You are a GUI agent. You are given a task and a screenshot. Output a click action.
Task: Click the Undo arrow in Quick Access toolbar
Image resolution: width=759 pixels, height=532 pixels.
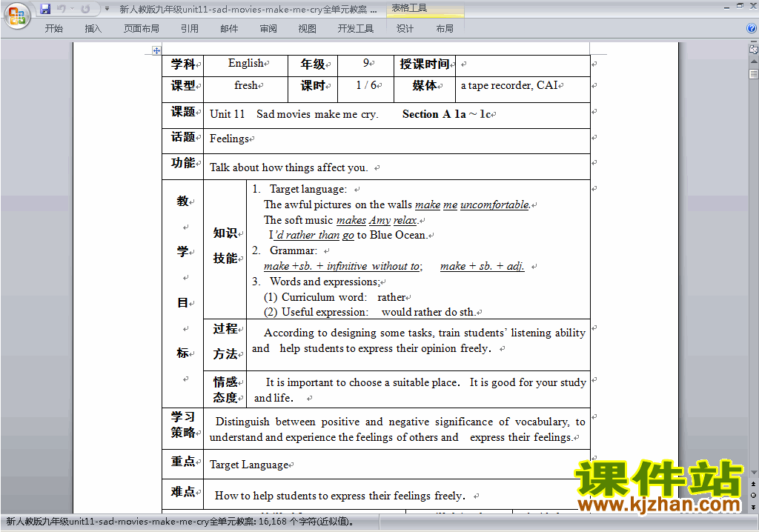point(61,9)
